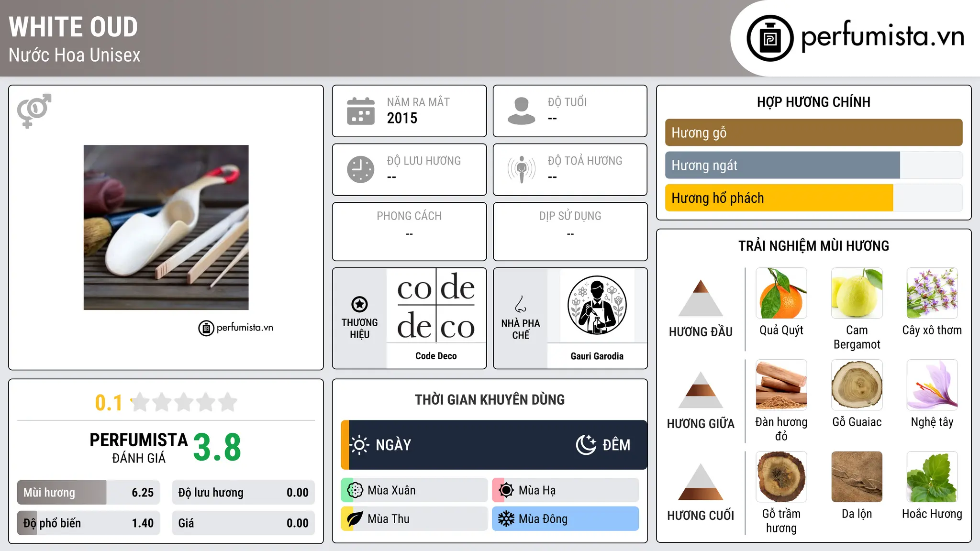Open the Cam Bergamot note image

click(857, 293)
